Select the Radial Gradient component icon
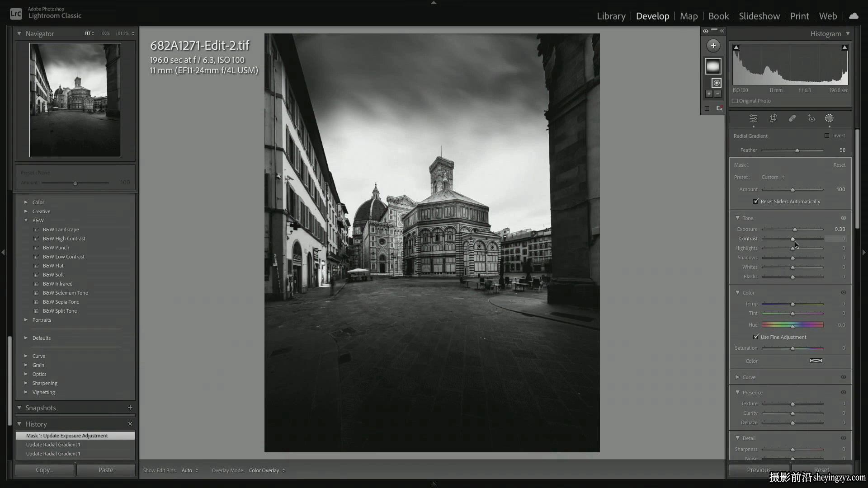 [x=716, y=83]
